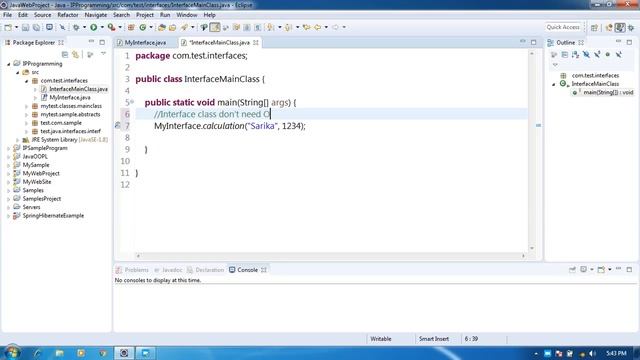Click the Save icon in the toolbar

[25, 27]
